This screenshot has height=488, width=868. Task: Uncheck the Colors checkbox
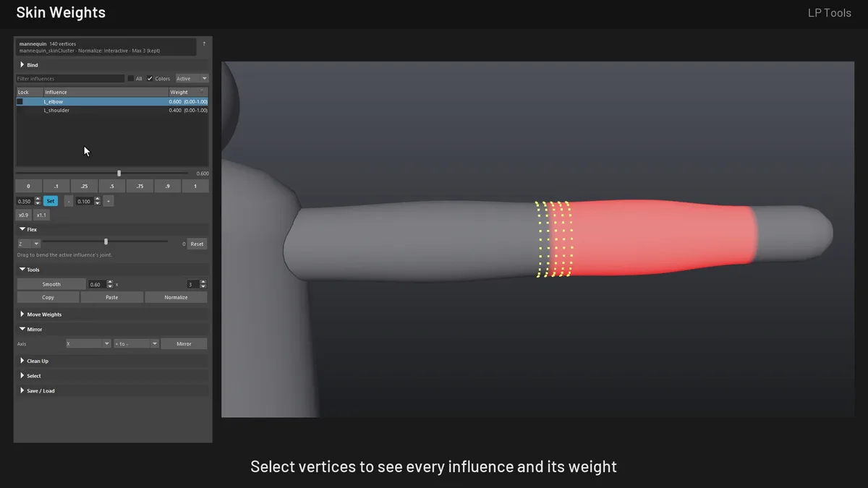[x=150, y=78]
